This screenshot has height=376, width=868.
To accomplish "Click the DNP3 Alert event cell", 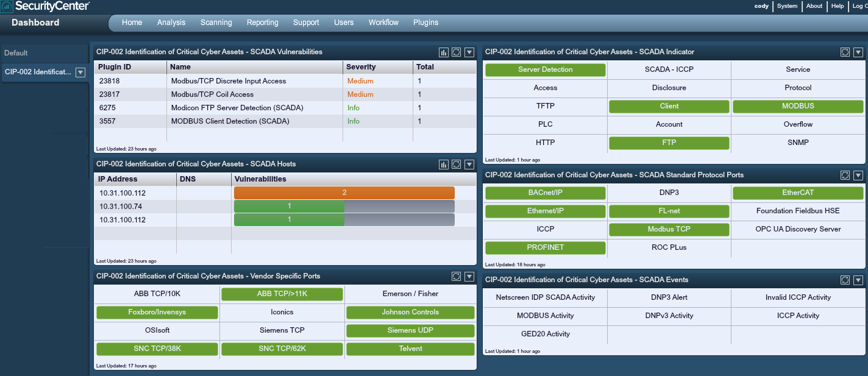I will pyautogui.click(x=669, y=297).
